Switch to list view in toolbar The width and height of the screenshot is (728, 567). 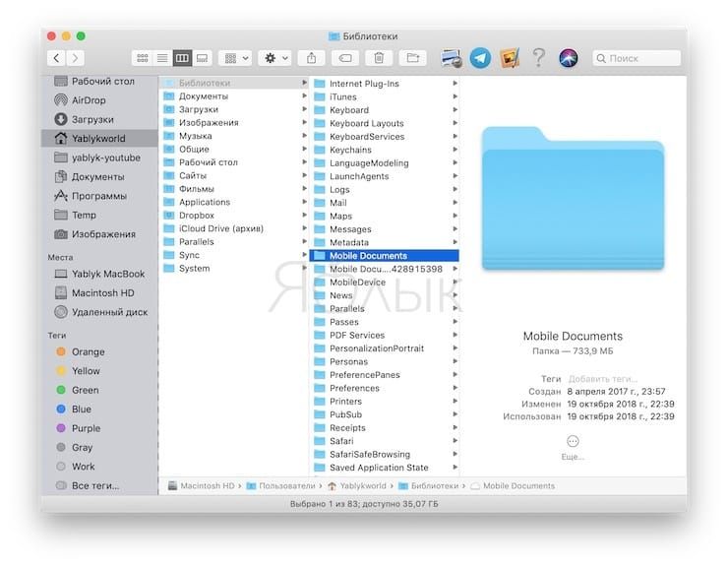point(162,59)
